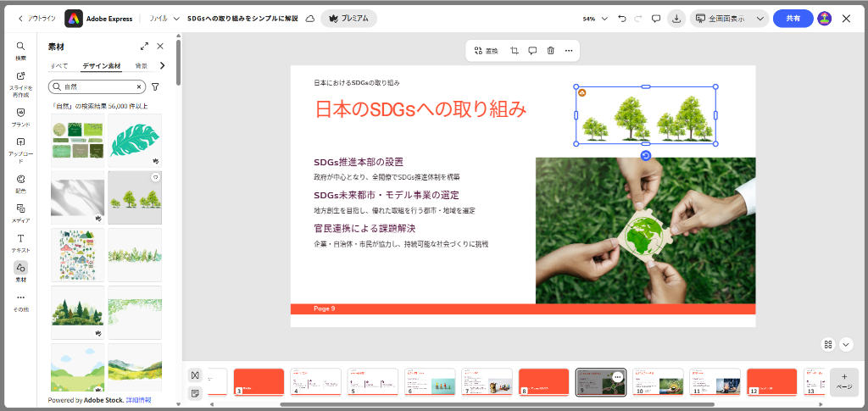
Task: Delete selected image with trash icon
Action: (551, 51)
